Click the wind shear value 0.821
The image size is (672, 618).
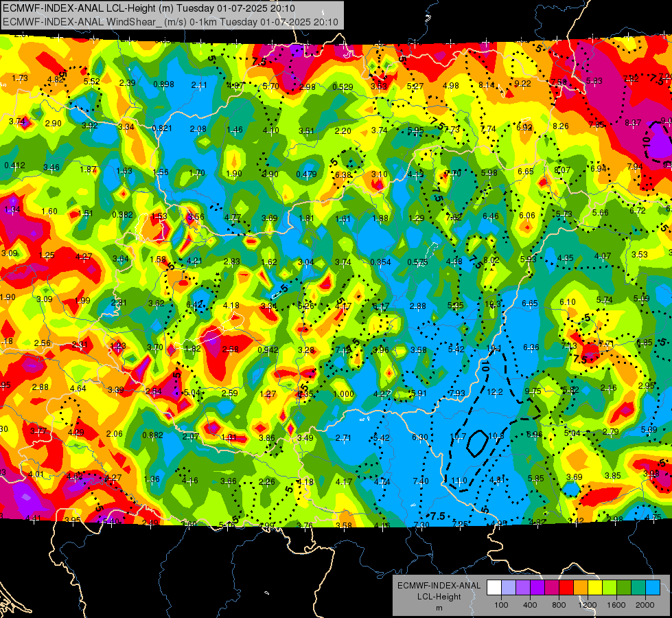(x=162, y=128)
